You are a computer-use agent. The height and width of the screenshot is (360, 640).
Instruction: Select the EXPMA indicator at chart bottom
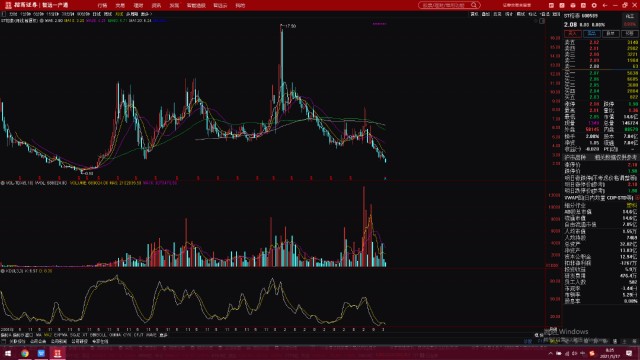(61, 335)
